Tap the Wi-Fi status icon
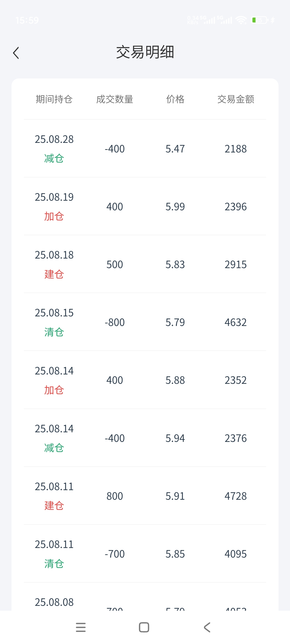Viewport: 290px width, 644px height. [241, 20]
